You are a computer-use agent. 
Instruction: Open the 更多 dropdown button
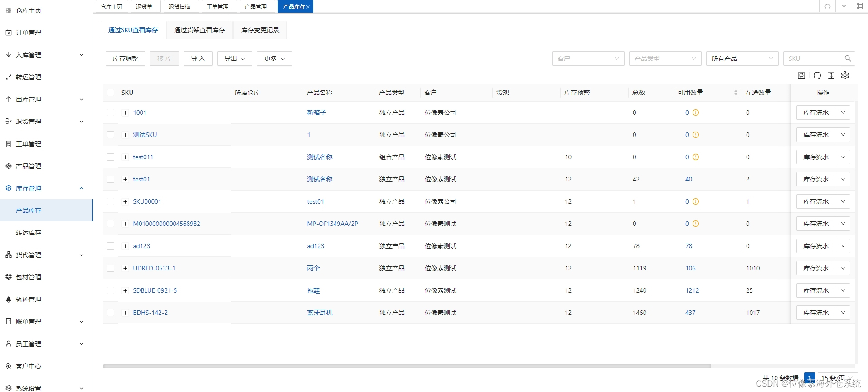pos(274,59)
